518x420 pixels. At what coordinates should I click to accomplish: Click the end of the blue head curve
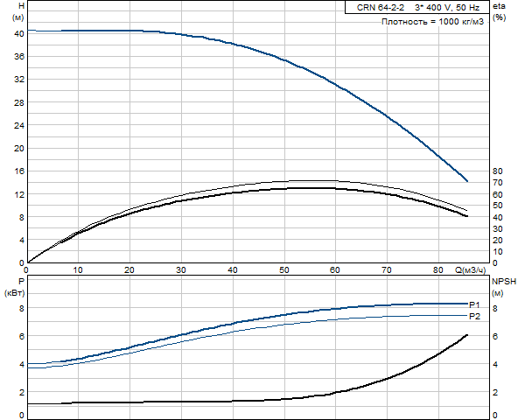467,181
